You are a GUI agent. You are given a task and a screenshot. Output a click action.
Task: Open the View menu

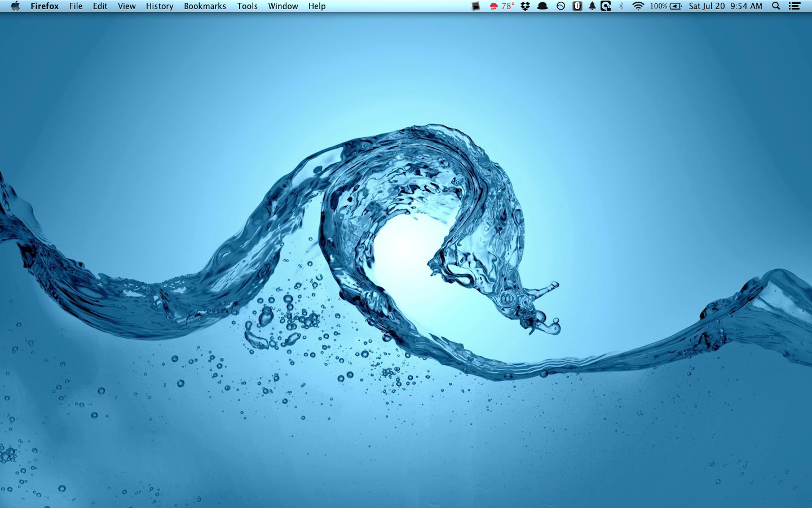tap(126, 6)
